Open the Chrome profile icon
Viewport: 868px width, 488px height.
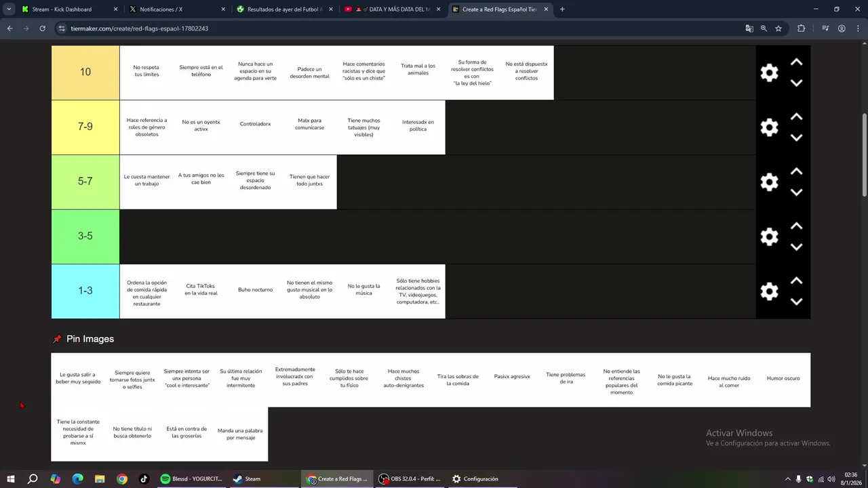coord(842,28)
